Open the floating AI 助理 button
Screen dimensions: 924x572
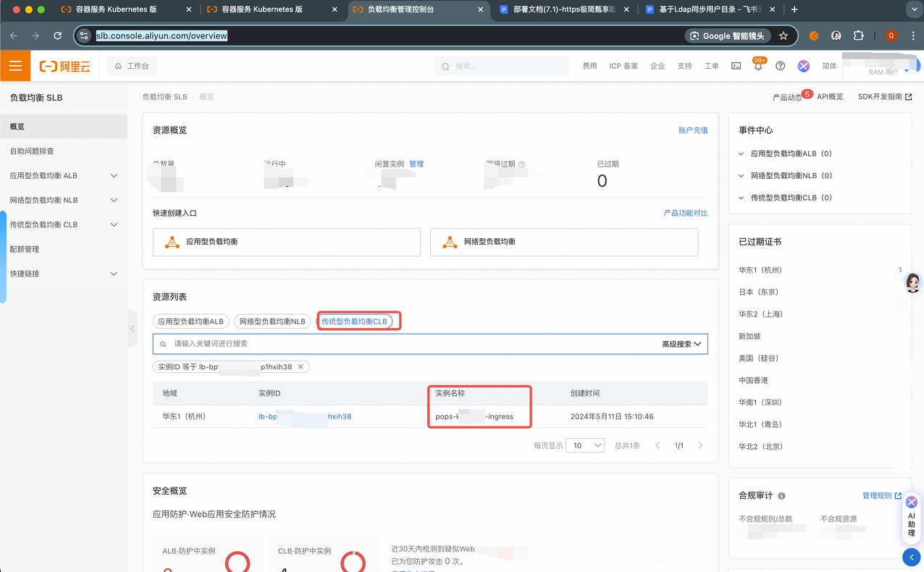coord(912,518)
